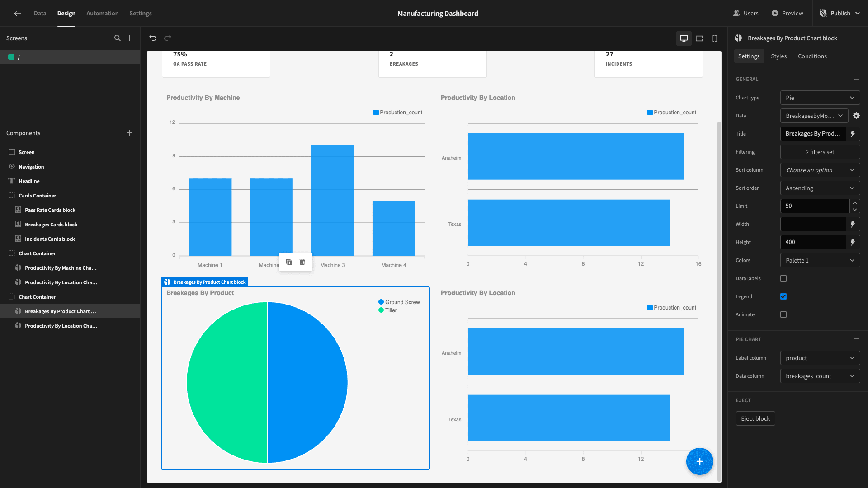Screen dimensions: 868x488
Task: Collapse the PIE CHART section
Action: coord(856,339)
